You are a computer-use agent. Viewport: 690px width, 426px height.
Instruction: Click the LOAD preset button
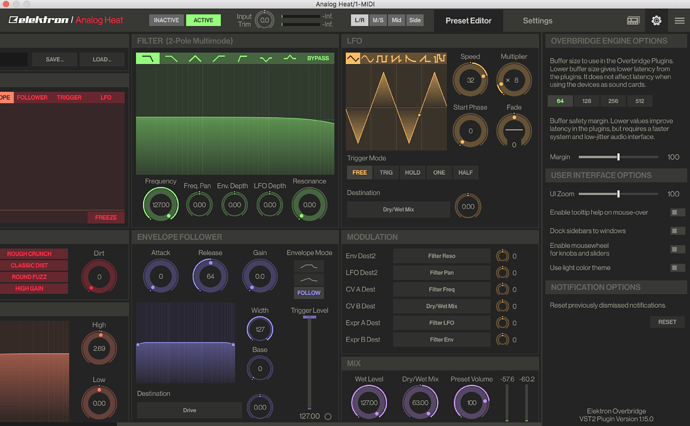(102, 59)
